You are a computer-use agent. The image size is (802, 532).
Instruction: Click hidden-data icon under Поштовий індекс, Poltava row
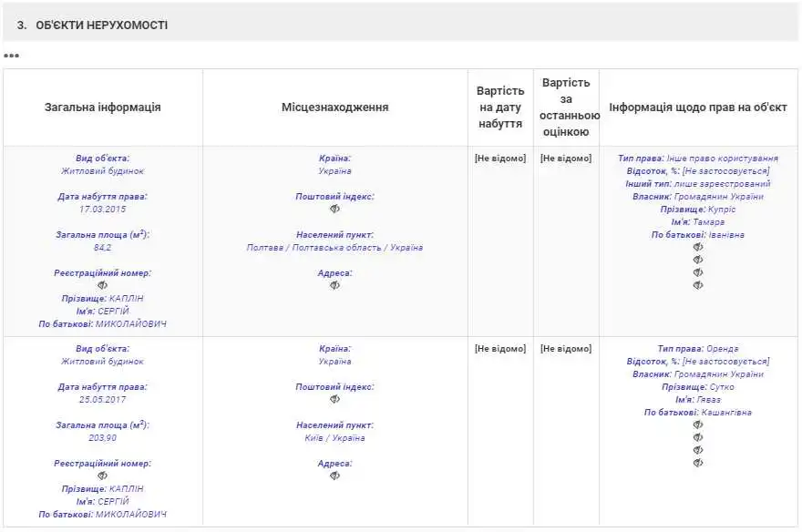(334, 209)
